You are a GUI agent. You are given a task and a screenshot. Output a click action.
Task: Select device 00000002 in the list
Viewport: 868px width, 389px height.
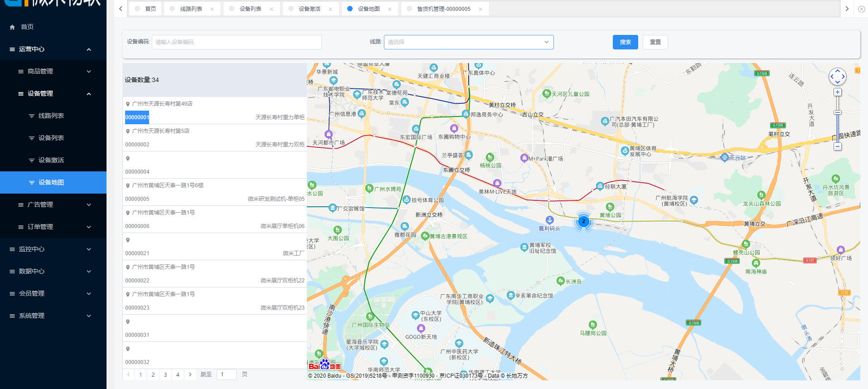(x=215, y=138)
